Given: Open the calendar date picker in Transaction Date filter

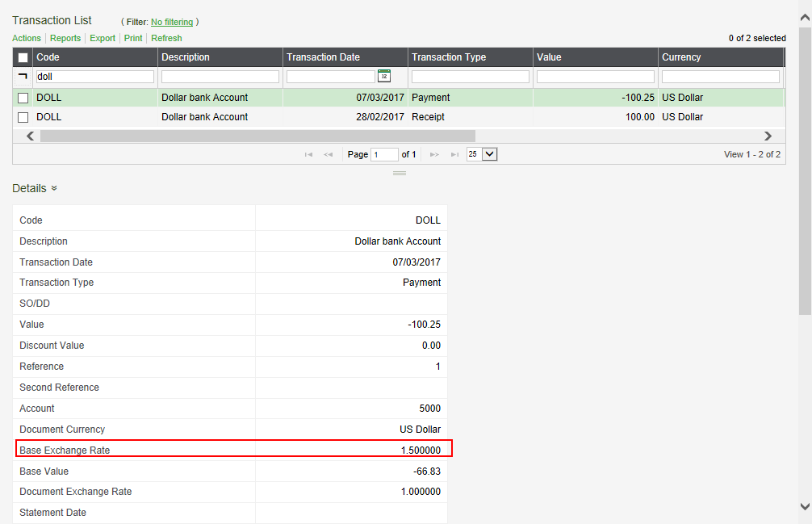Looking at the screenshot, I should pyautogui.click(x=384, y=76).
